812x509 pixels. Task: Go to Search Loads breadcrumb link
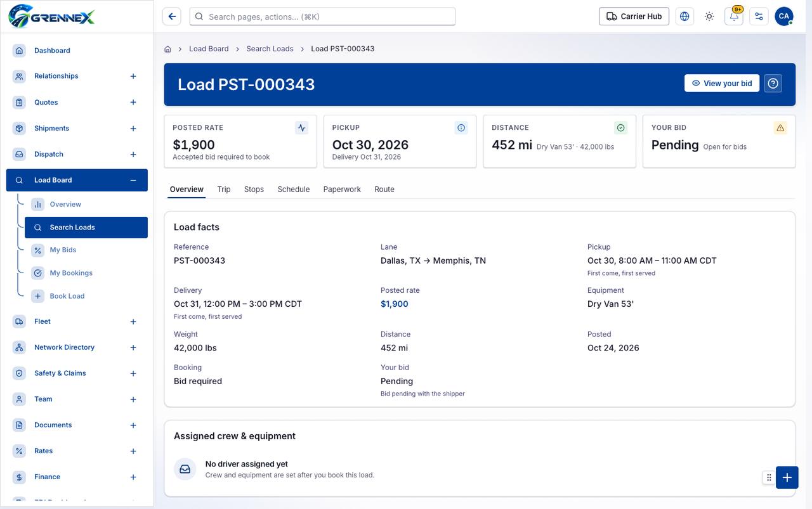(x=270, y=49)
